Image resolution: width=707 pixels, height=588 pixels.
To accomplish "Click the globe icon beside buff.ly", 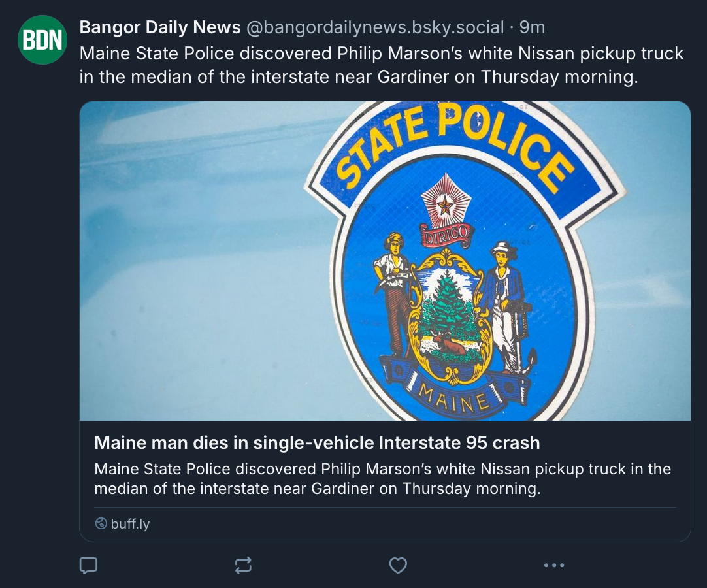I will click(x=101, y=523).
